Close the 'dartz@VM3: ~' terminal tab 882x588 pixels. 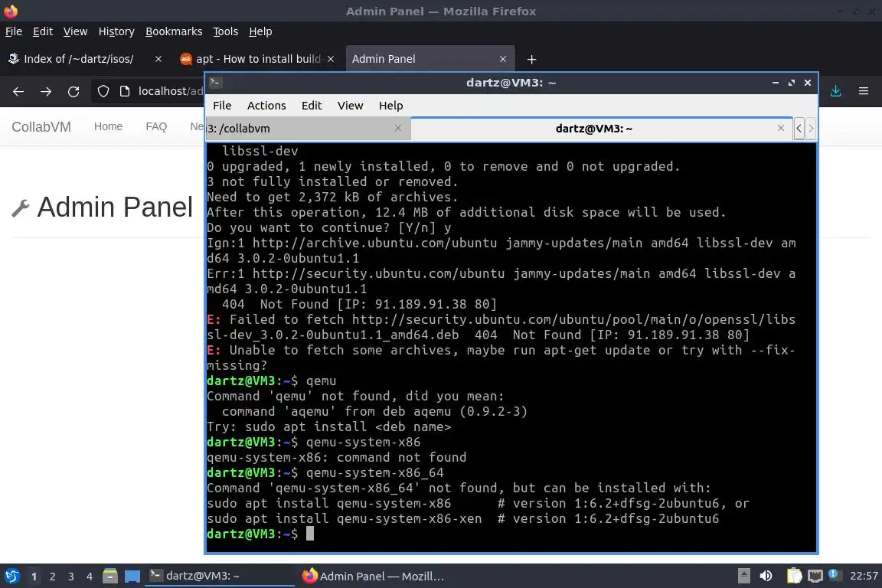[781, 129]
